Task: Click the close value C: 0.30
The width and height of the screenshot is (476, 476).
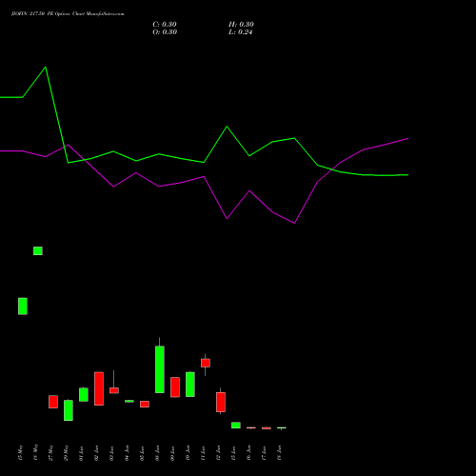Action: (165, 25)
